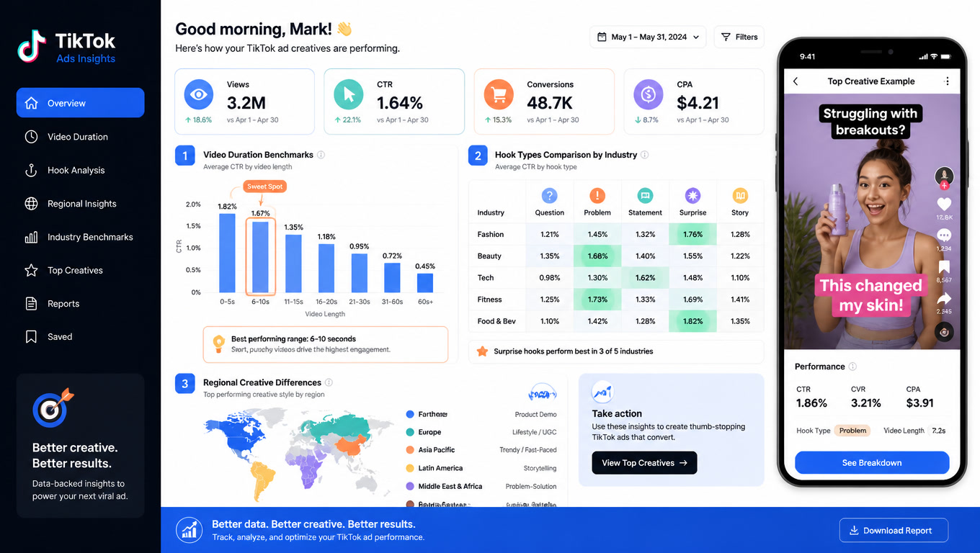Click the creator profile avatar on video
Viewport: 980px width, 553px height.
tap(944, 176)
